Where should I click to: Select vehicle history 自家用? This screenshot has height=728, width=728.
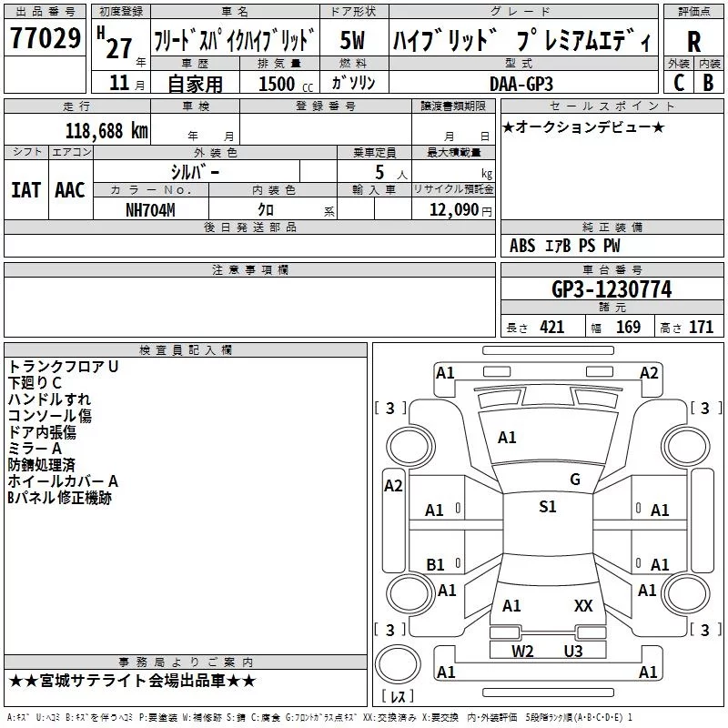tap(195, 84)
